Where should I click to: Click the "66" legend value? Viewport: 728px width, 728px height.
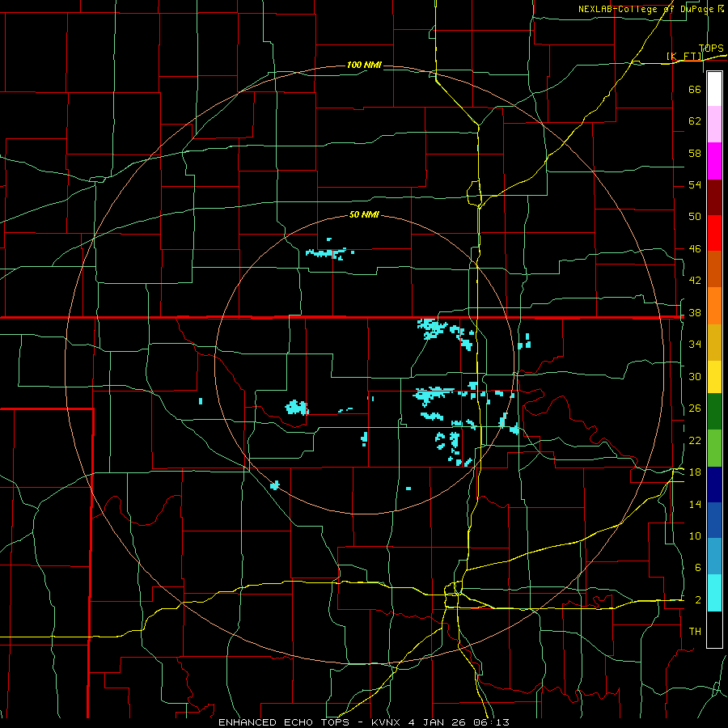(695, 89)
